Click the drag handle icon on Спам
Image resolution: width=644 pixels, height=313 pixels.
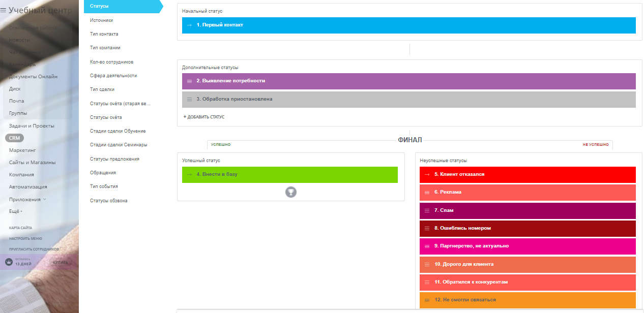coord(427,210)
